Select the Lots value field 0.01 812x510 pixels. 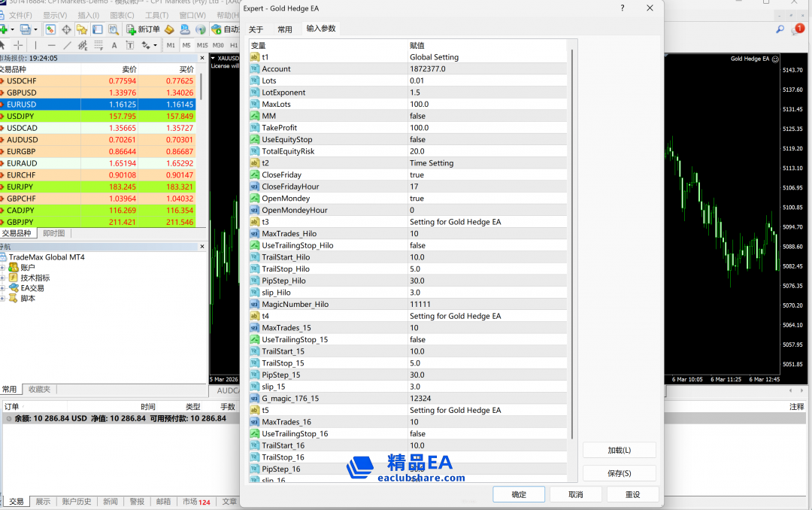click(417, 80)
